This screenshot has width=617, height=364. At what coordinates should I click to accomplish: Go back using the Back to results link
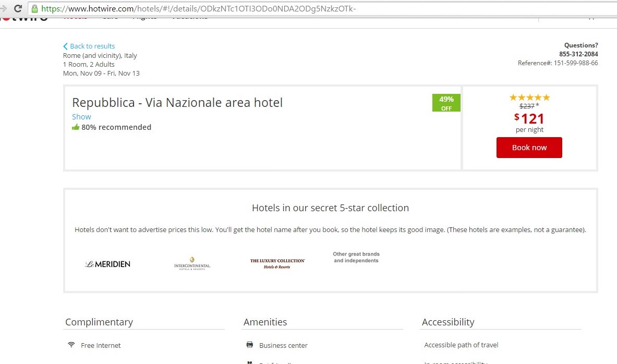click(x=89, y=46)
